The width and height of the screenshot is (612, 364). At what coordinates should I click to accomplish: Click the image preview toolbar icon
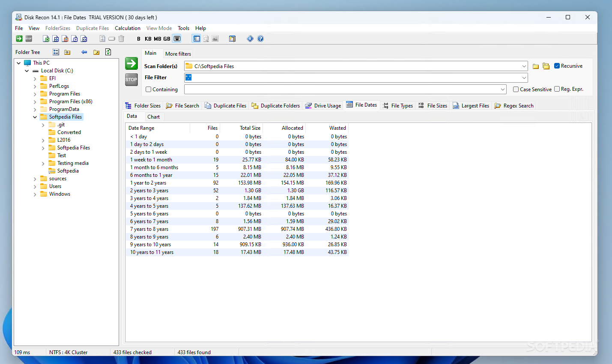[x=215, y=39]
